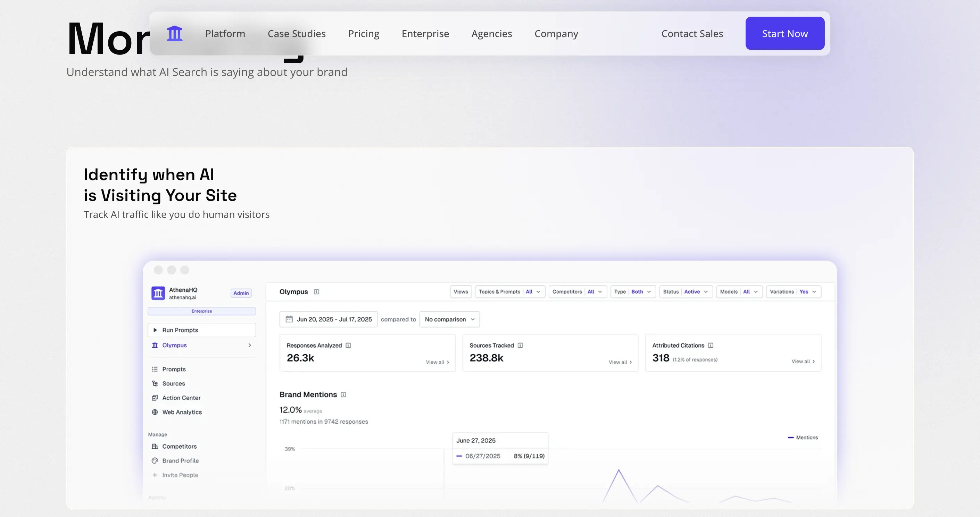The height and width of the screenshot is (517, 980).
Task: Go to Case Studies page
Action: (297, 33)
